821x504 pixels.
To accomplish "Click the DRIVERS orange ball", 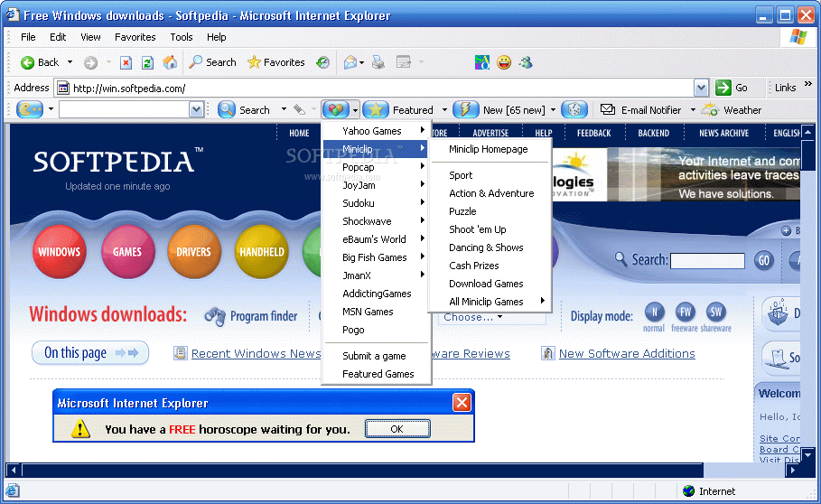I will point(193,251).
